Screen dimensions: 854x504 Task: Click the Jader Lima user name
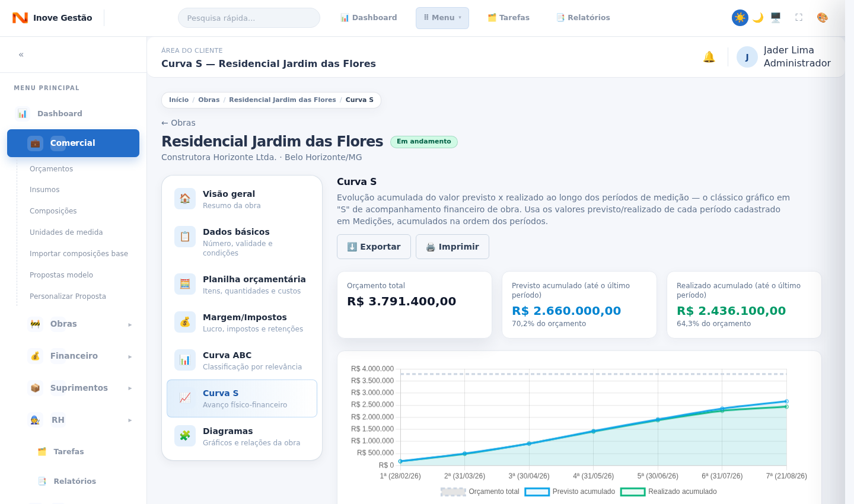pos(789,50)
